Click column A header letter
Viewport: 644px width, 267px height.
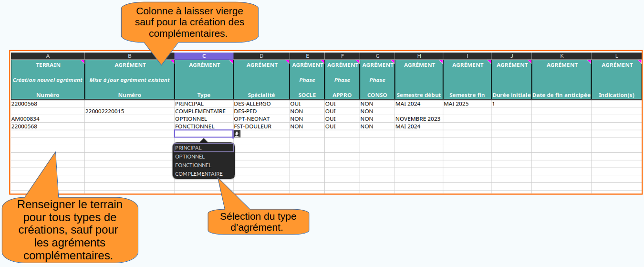pyautogui.click(x=48, y=56)
